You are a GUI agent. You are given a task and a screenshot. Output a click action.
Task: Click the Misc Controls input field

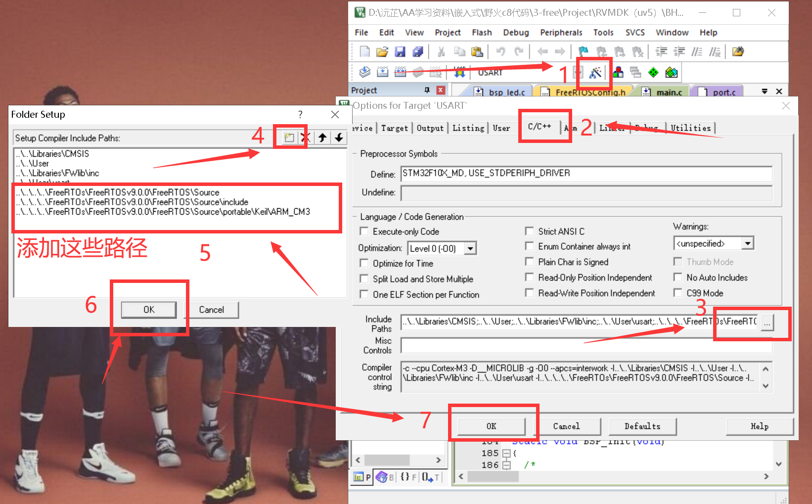(586, 345)
